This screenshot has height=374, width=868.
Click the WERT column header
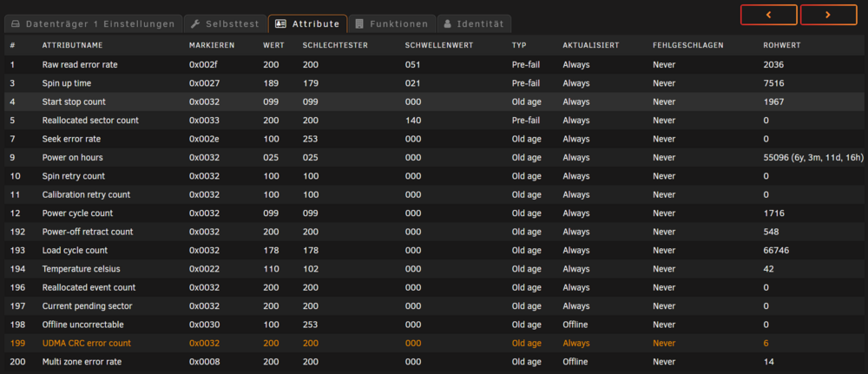[x=273, y=45]
